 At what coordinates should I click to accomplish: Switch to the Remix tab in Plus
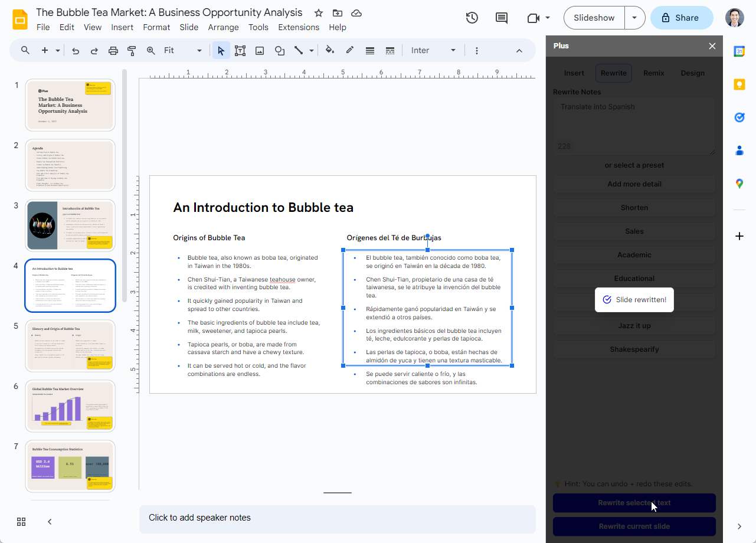tap(653, 73)
